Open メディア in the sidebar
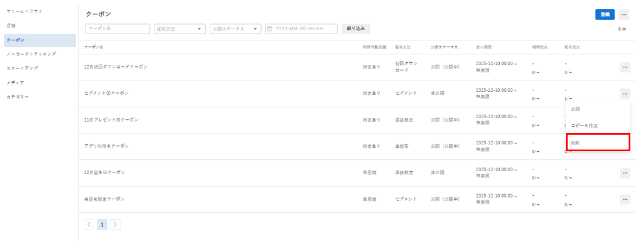The image size is (644, 246). [x=15, y=83]
